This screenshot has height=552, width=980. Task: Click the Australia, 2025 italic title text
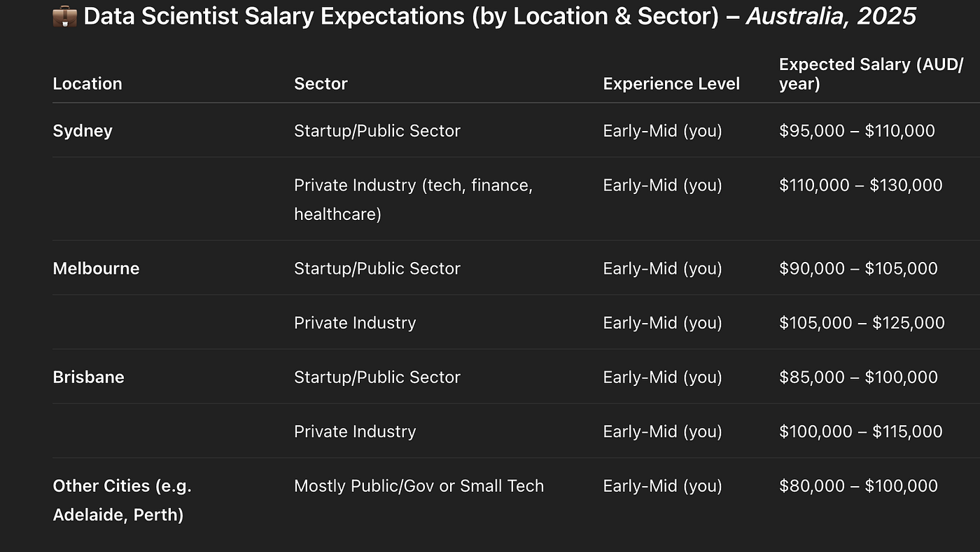coord(831,16)
